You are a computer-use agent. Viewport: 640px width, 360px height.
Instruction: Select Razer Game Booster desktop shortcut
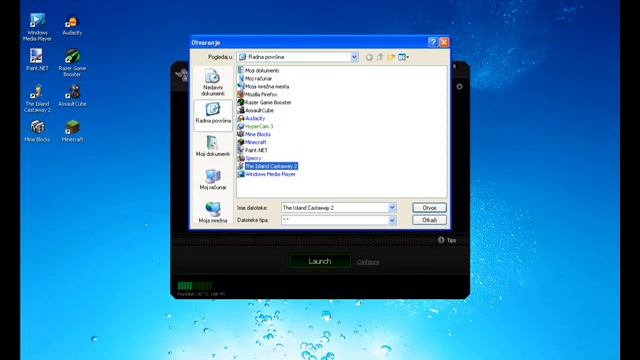point(72,62)
